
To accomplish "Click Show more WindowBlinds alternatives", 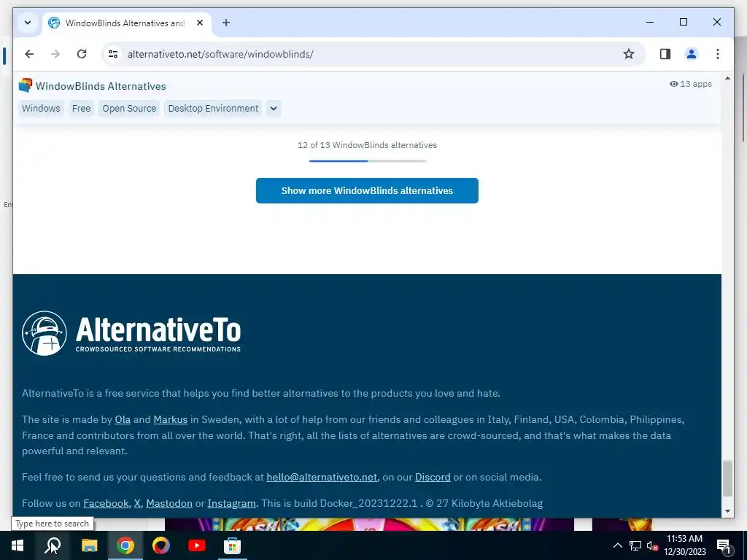I will point(367,190).
